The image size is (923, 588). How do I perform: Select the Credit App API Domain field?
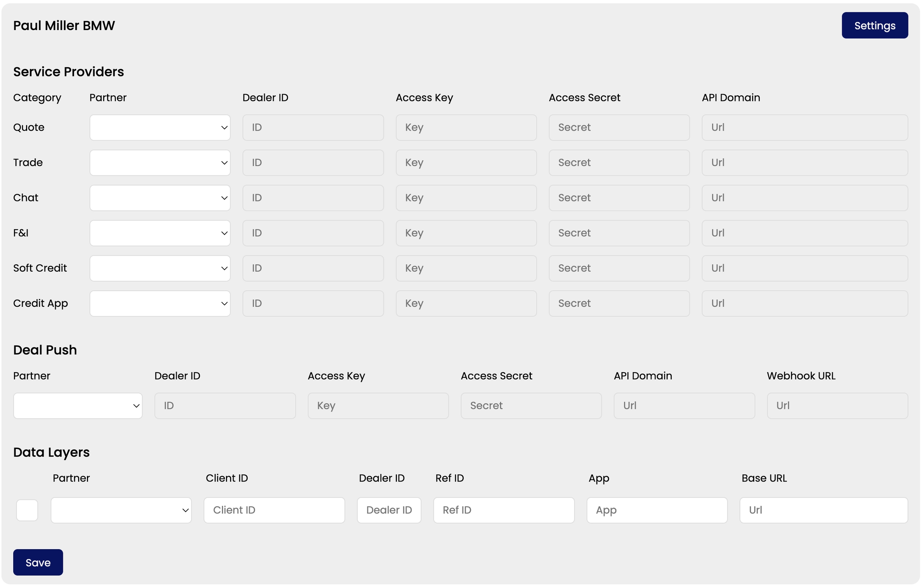coord(804,304)
